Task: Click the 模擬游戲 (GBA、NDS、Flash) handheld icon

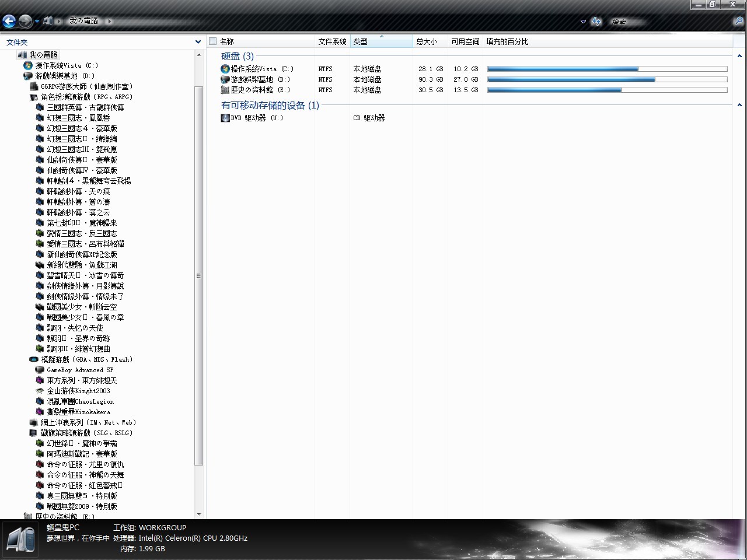Action: click(x=34, y=359)
